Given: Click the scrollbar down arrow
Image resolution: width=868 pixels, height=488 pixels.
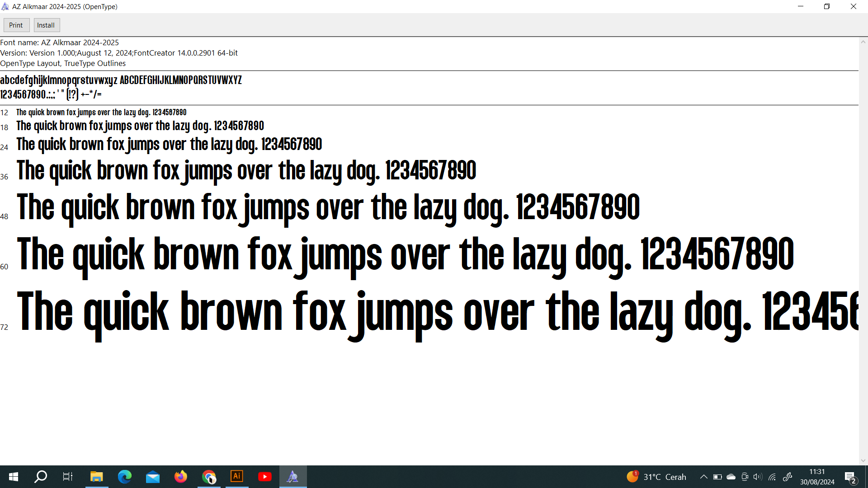Looking at the screenshot, I should point(863,460).
